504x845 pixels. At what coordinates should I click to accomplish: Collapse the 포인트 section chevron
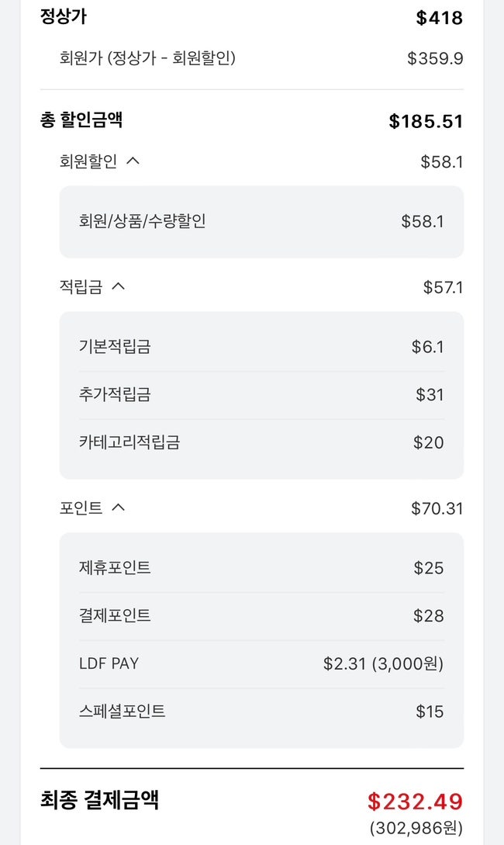(118, 507)
